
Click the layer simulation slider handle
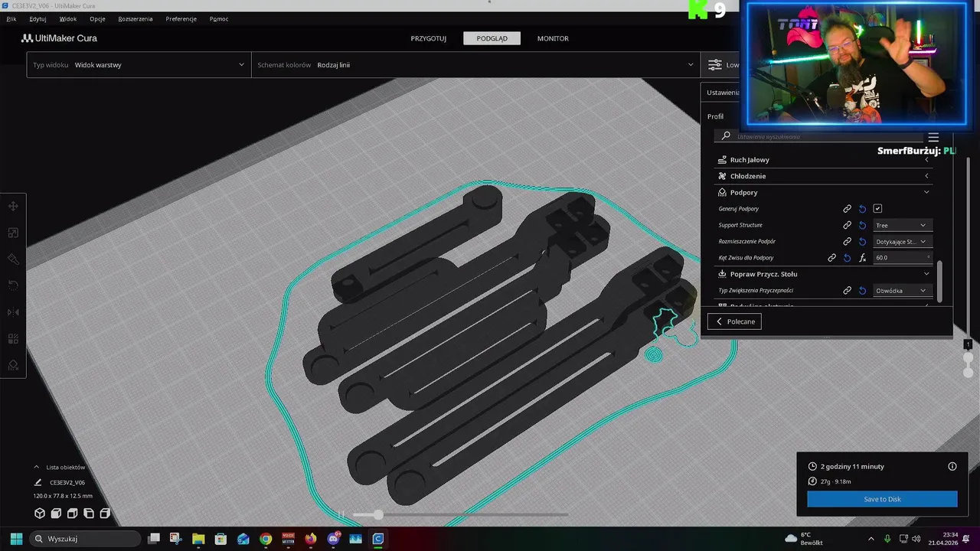pos(377,515)
